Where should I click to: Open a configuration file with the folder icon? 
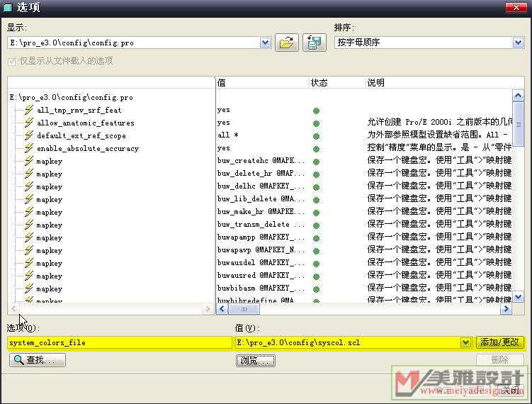pyautogui.click(x=287, y=43)
